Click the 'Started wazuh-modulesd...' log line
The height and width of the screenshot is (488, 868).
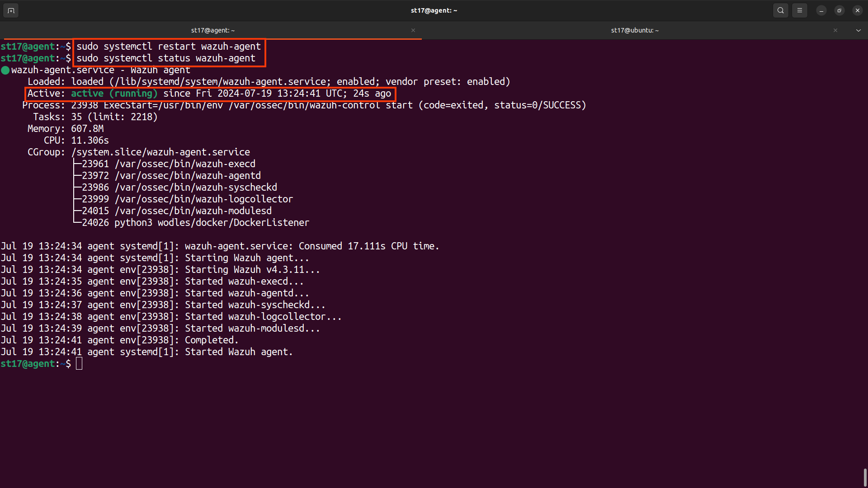[160, 328]
